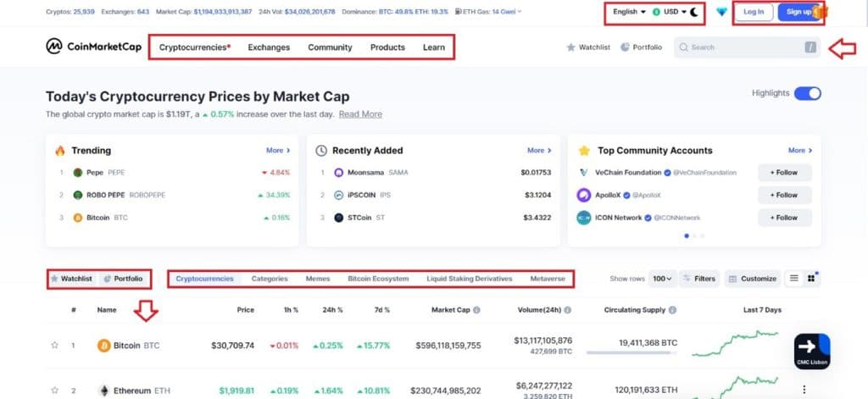The width and height of the screenshot is (868, 399).
Task: Open Top Community Accounts More link
Action: click(x=800, y=151)
